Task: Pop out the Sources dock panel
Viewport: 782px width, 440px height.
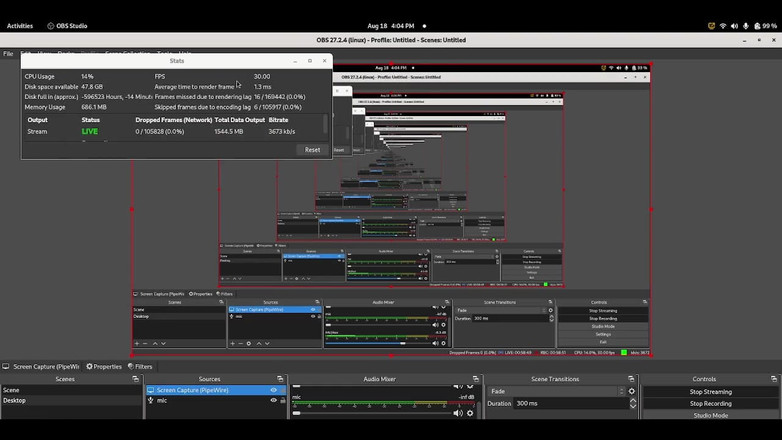Action: (x=280, y=379)
